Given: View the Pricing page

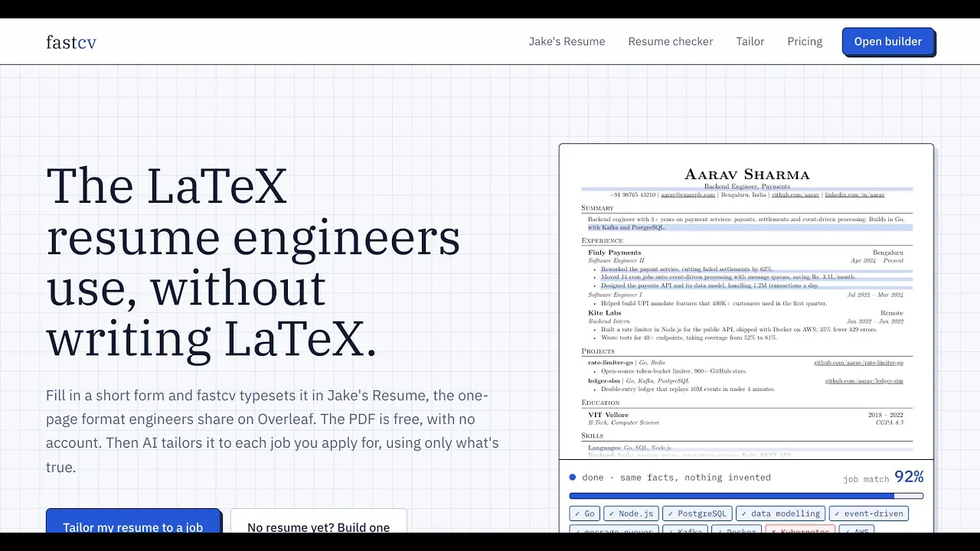Looking at the screenshot, I should click(x=805, y=41).
